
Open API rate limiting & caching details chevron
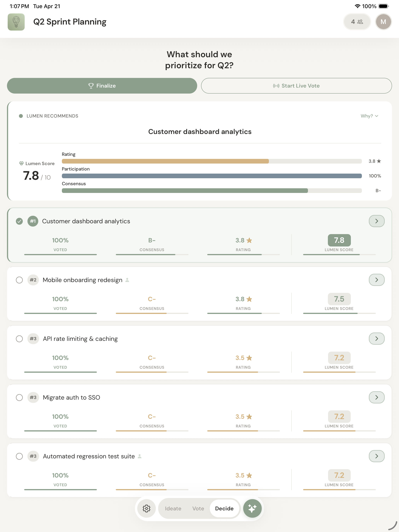click(377, 338)
